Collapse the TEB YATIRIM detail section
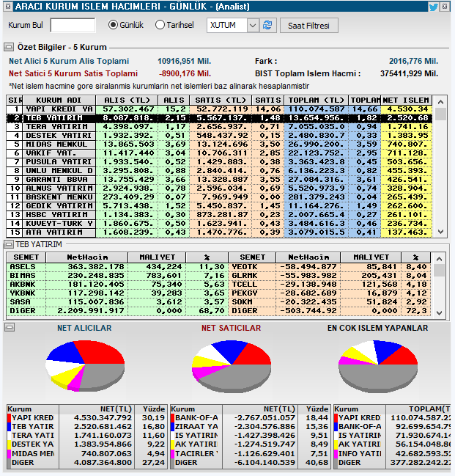Viewport: 455px width, 476px height. pos(9,244)
